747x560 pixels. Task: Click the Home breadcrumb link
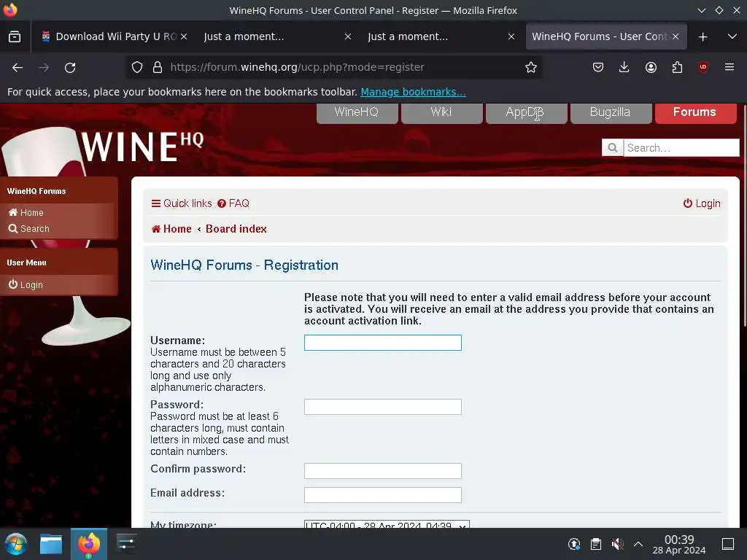click(171, 228)
